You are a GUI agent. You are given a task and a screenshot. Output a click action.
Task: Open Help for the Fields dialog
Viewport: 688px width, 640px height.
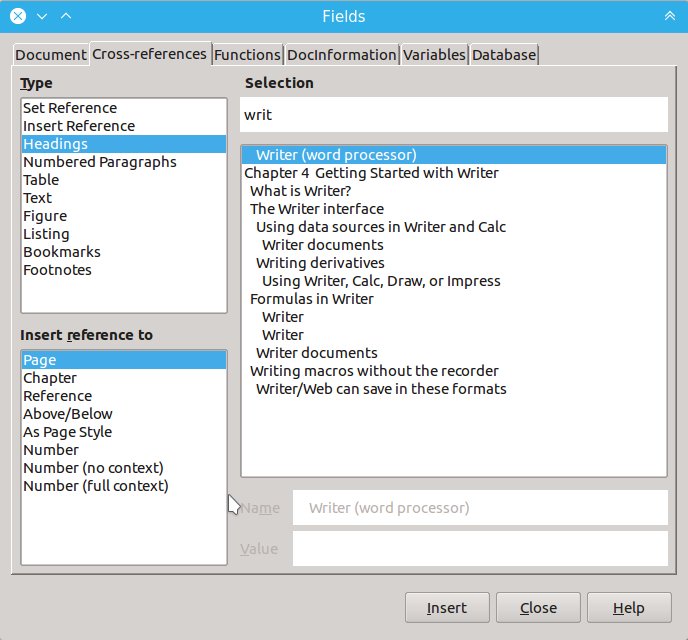(629, 608)
